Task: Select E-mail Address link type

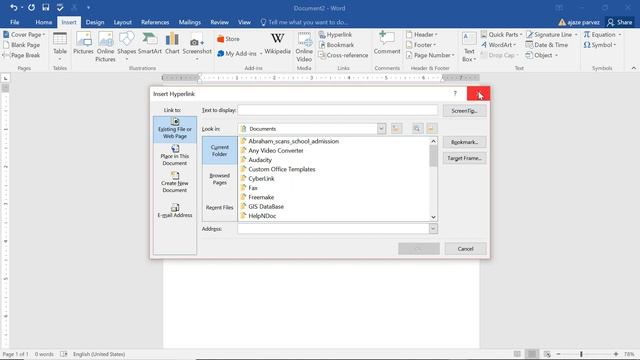Action: [175, 211]
